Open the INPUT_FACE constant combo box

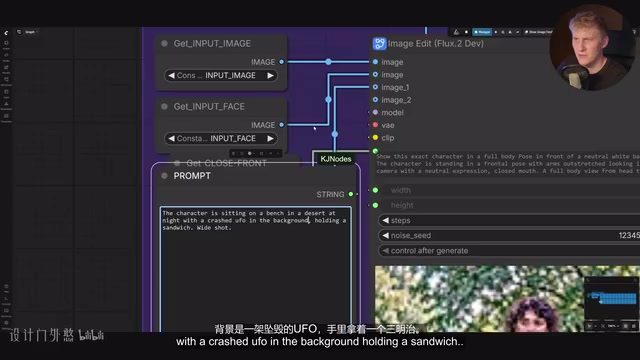tap(221, 138)
